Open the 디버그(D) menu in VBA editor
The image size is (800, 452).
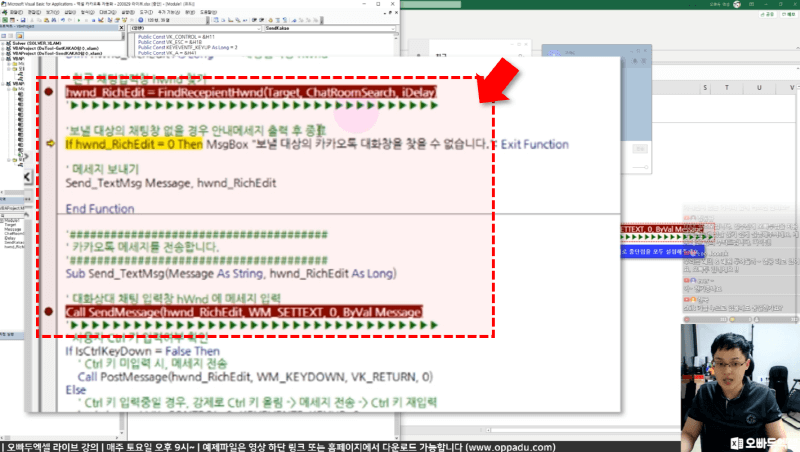(108, 12)
